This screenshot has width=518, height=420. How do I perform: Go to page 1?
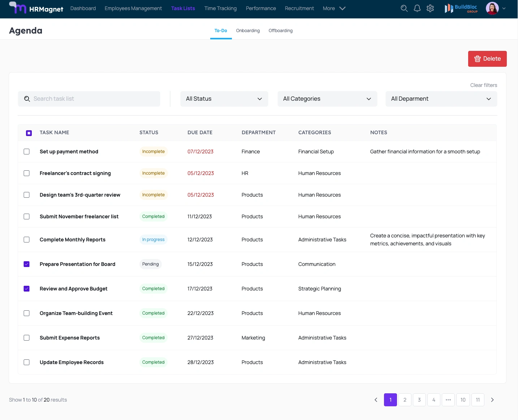click(390, 400)
